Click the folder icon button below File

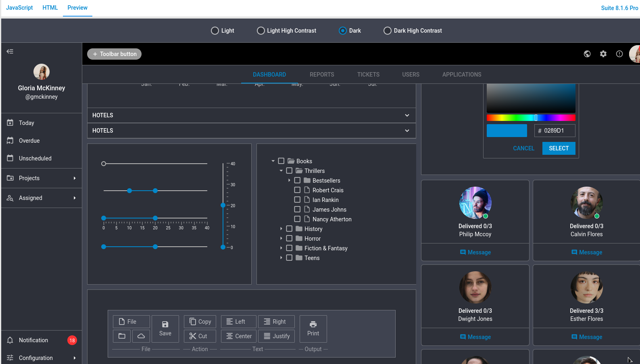click(122, 336)
